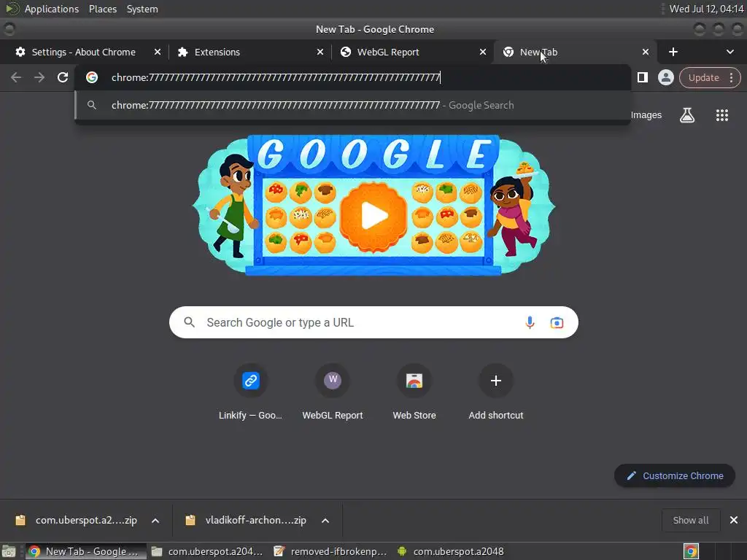747x560 pixels.
Task: Open com.uberspot.a2048 app in taskbar
Action: click(451, 551)
